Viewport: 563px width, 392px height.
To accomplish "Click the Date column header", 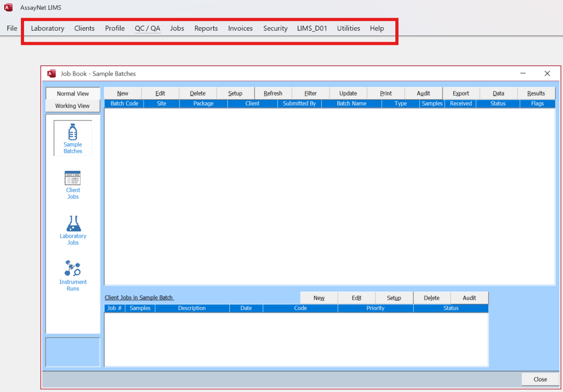I will [247, 308].
